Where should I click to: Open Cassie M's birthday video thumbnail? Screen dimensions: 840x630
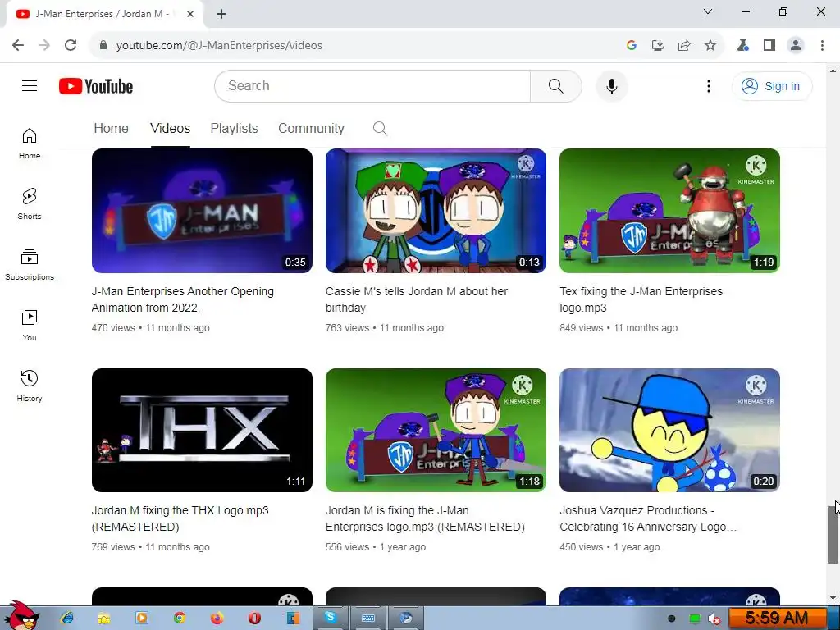pyautogui.click(x=436, y=211)
